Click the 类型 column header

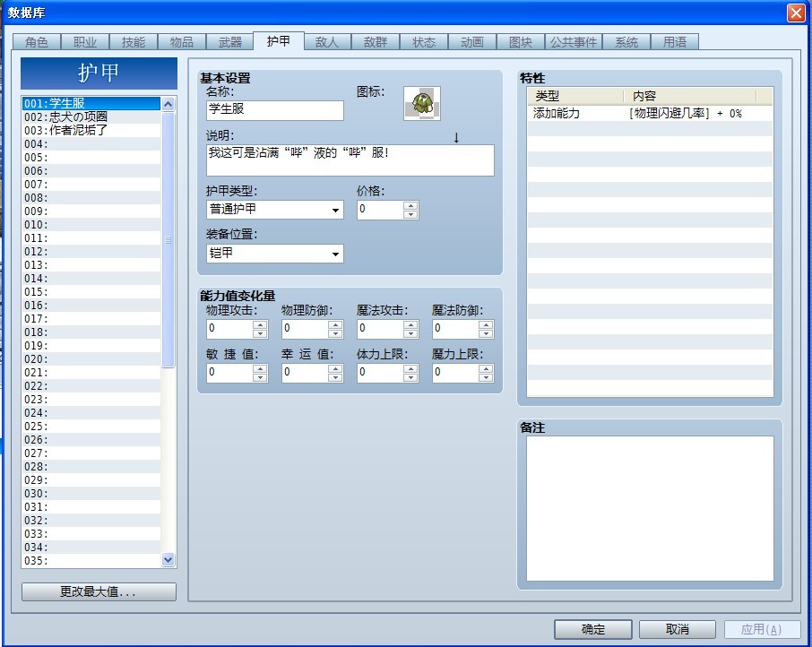(574, 96)
